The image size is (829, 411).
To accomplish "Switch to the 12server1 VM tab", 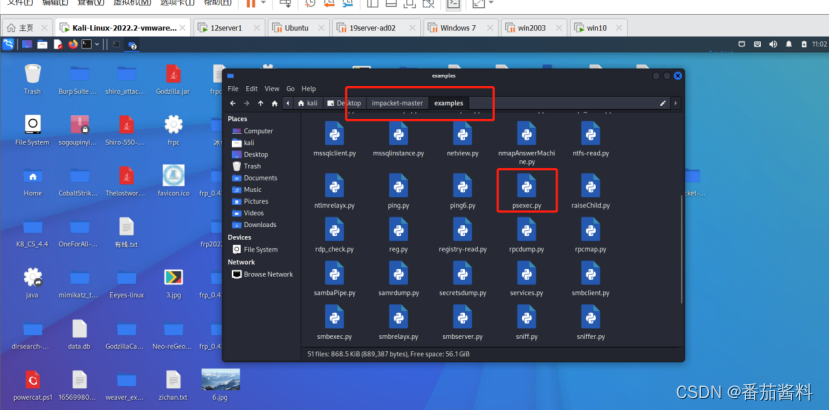I will [x=228, y=28].
